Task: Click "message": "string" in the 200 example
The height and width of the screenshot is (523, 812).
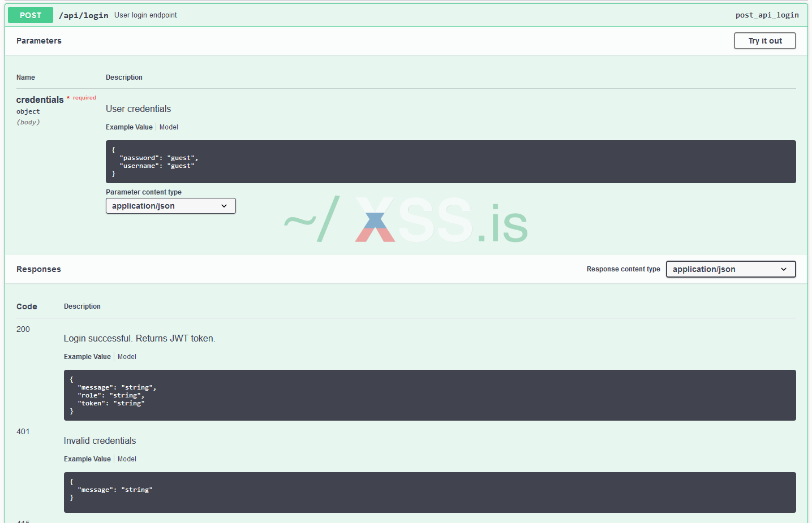Action: point(117,388)
